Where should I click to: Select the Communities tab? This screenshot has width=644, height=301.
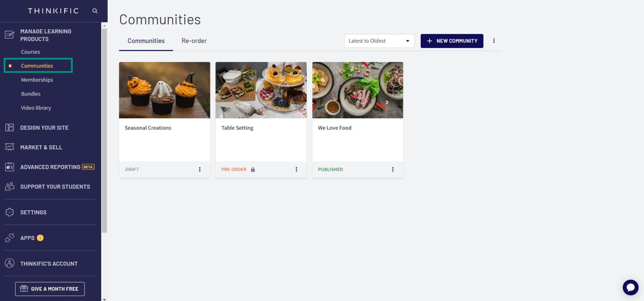(146, 41)
